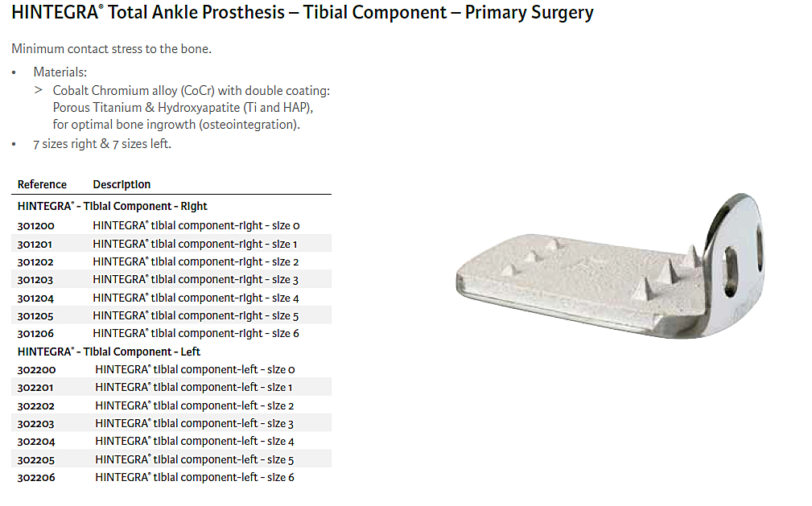
Task: Click the tibial component-left size 6 description
Action: tap(194, 477)
